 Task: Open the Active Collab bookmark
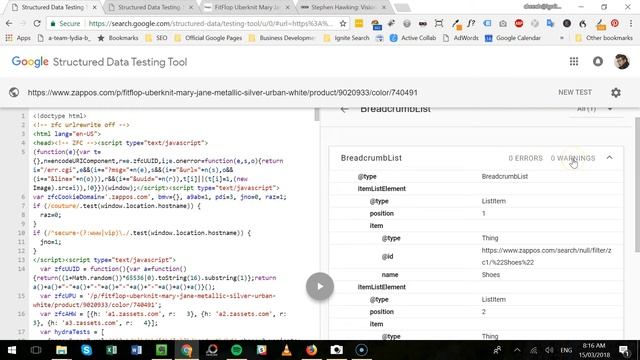click(413, 38)
